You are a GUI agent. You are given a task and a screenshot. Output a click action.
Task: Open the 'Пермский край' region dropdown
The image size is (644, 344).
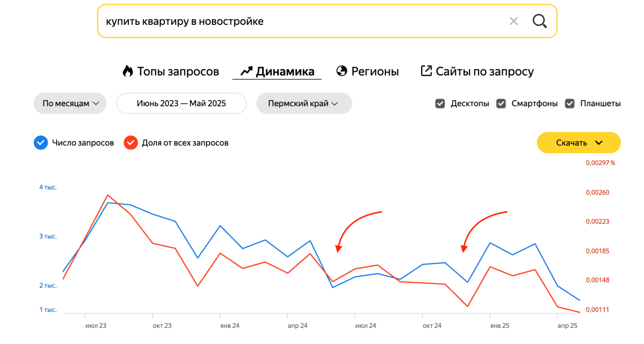pyautogui.click(x=304, y=103)
